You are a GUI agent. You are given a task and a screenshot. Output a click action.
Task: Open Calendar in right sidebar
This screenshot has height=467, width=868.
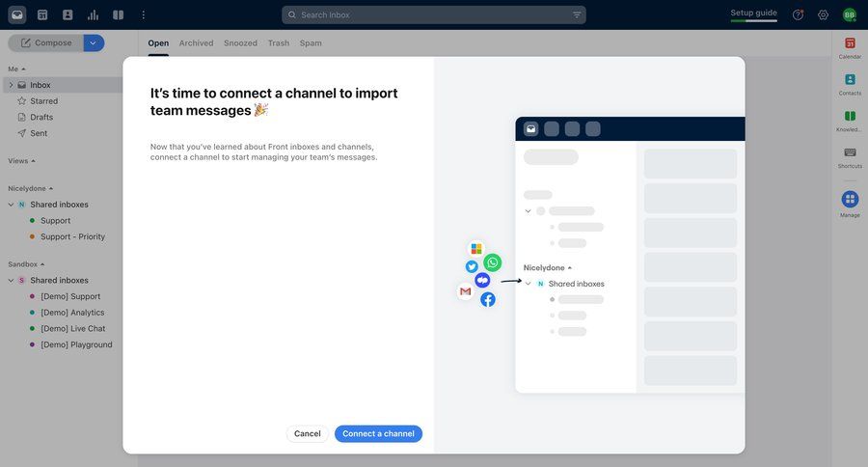point(850,47)
